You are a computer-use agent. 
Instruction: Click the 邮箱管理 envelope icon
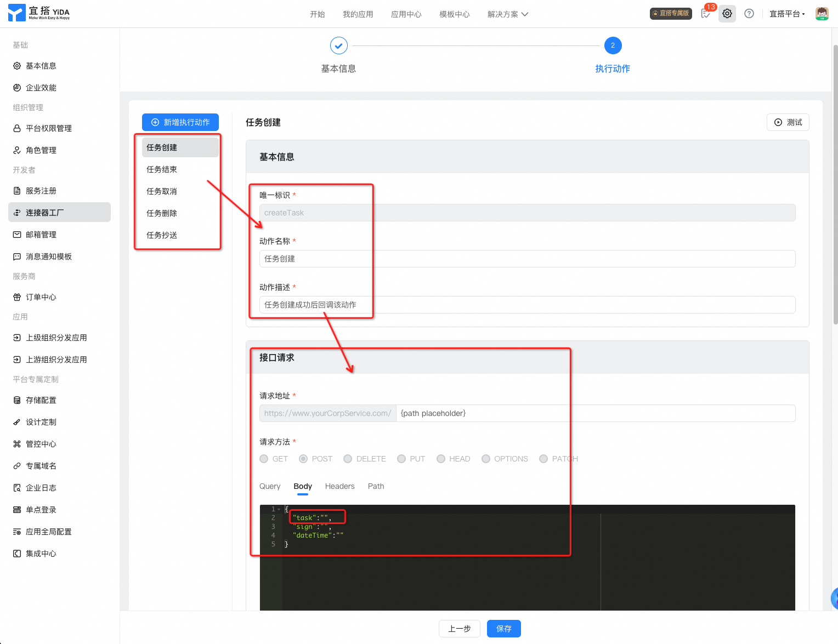17,235
